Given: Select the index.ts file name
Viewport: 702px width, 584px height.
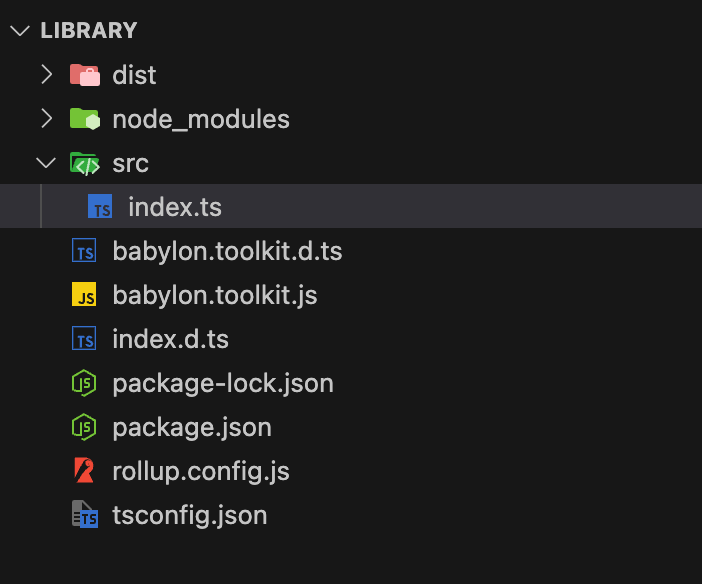Looking at the screenshot, I should tap(175, 207).
